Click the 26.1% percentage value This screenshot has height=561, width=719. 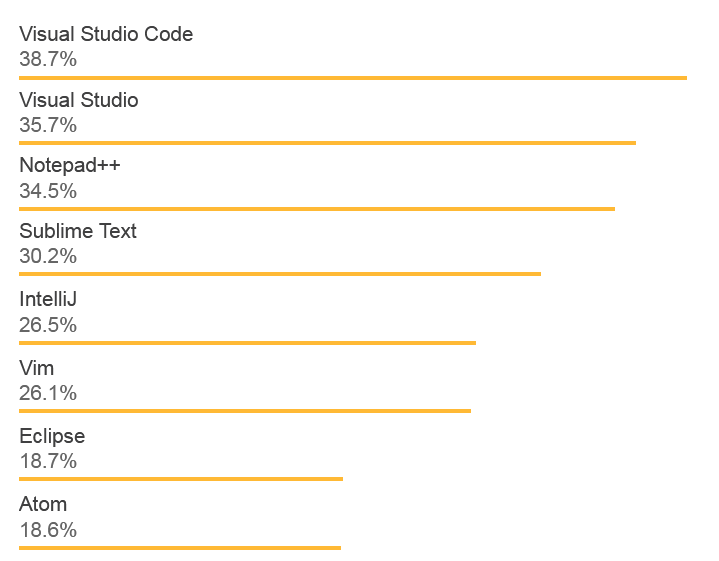point(48,393)
